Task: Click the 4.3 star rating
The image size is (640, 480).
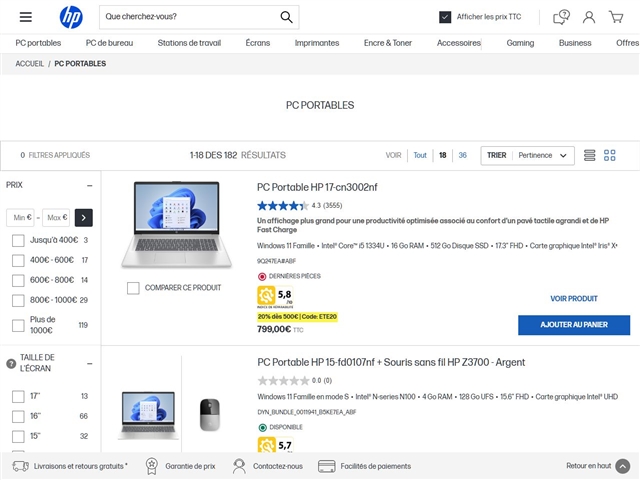Action: (282, 206)
